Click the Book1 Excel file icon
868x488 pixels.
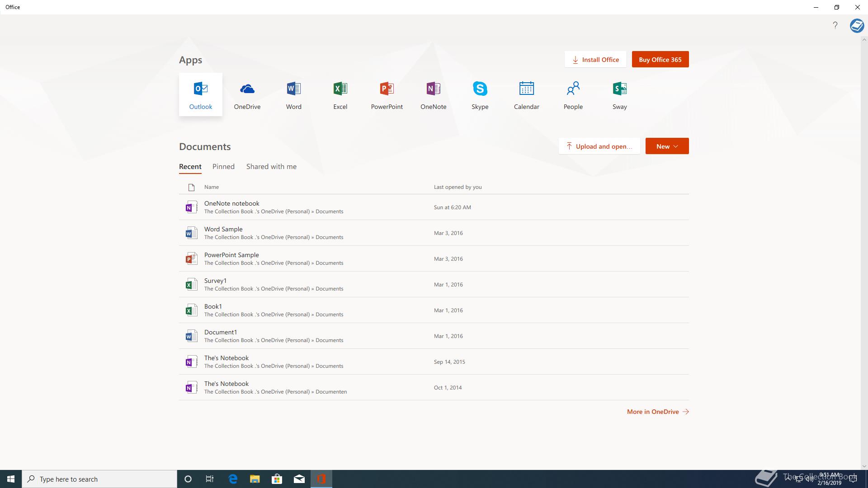[191, 310]
